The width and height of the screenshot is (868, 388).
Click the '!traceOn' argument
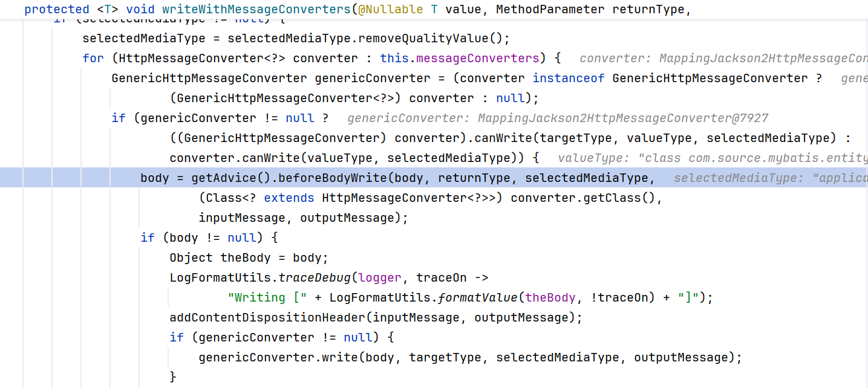619,297
